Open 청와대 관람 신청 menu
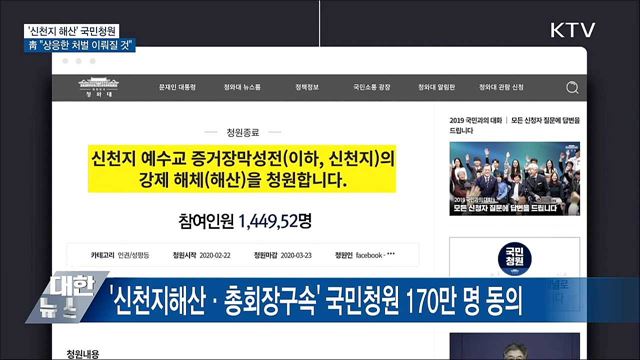Image resolution: width=640 pixels, height=360 pixels. click(x=501, y=87)
